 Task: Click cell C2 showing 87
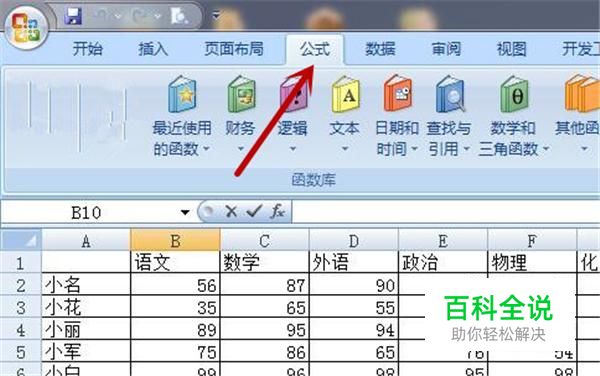pyautogui.click(x=265, y=285)
